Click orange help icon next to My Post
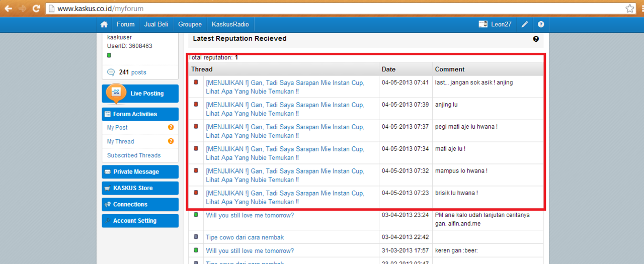This screenshot has height=264, width=644. [x=171, y=128]
